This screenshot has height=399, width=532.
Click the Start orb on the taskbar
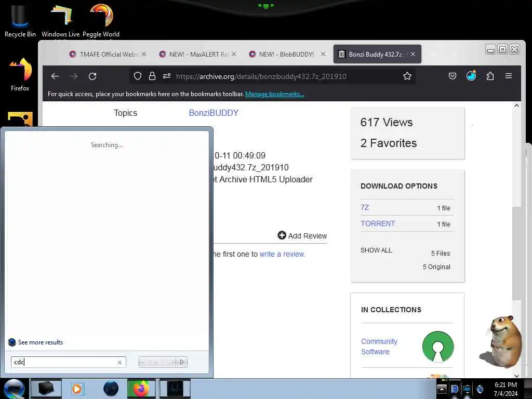click(x=14, y=389)
